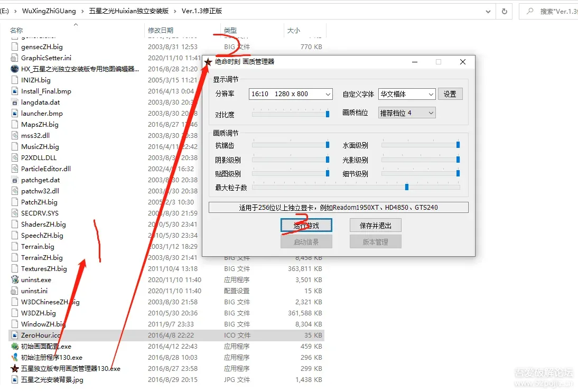Click the 初始注册程序130.exe icon
This screenshot has height=392, width=578.
click(x=15, y=357)
